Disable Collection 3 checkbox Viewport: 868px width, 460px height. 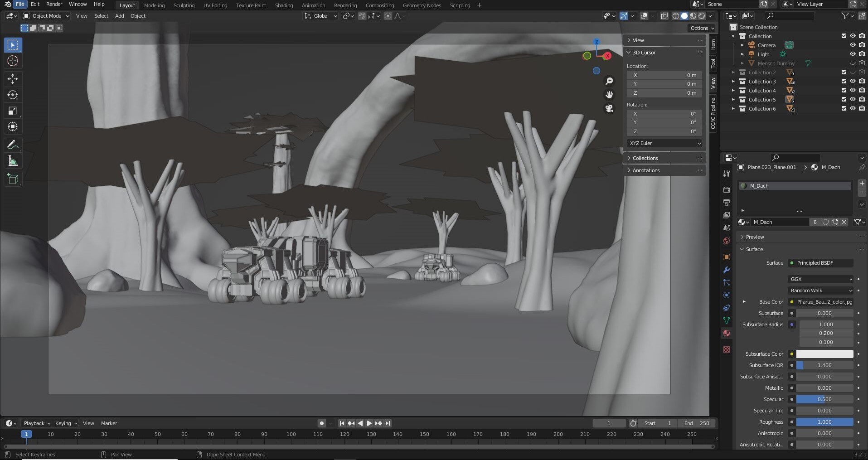coord(844,81)
